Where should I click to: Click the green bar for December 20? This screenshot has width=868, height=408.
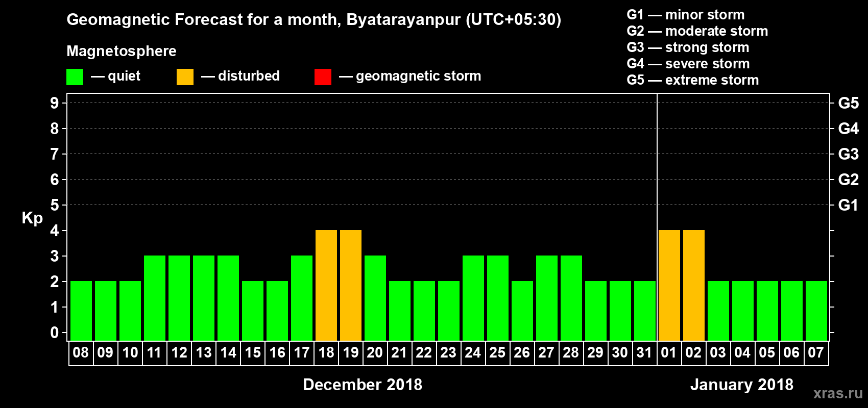(x=375, y=298)
